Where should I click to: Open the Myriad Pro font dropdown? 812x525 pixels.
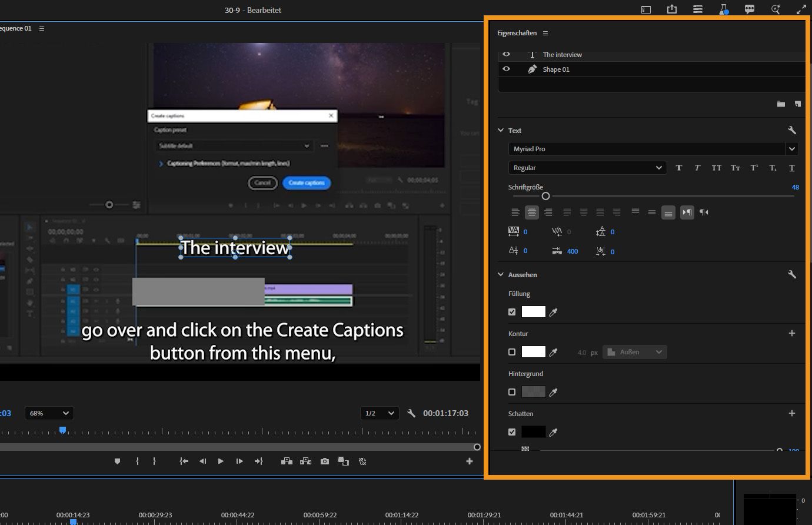pyautogui.click(x=792, y=149)
